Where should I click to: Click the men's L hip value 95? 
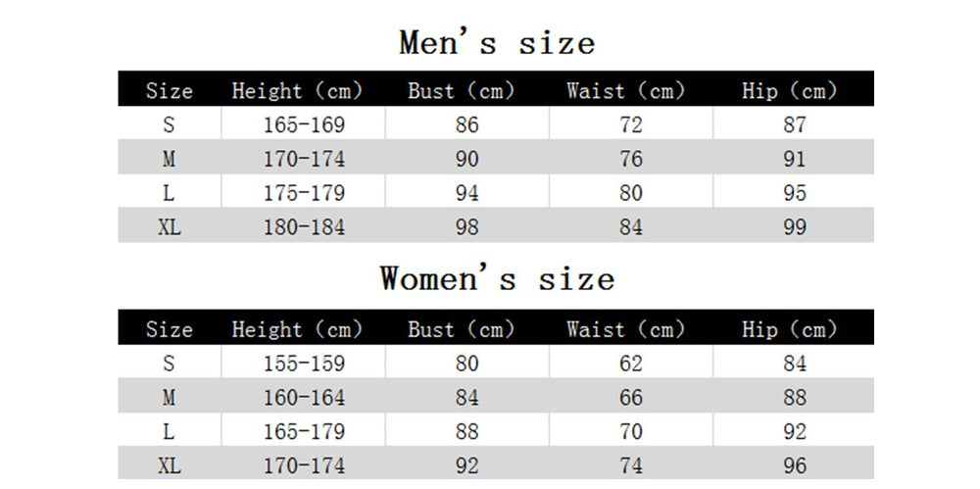point(795,193)
